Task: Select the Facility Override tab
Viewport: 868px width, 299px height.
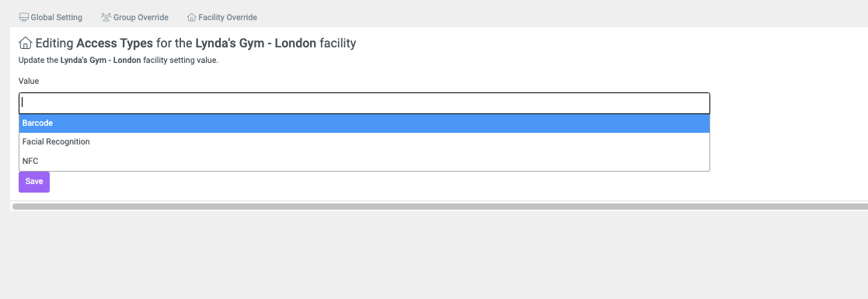Action: [x=222, y=17]
